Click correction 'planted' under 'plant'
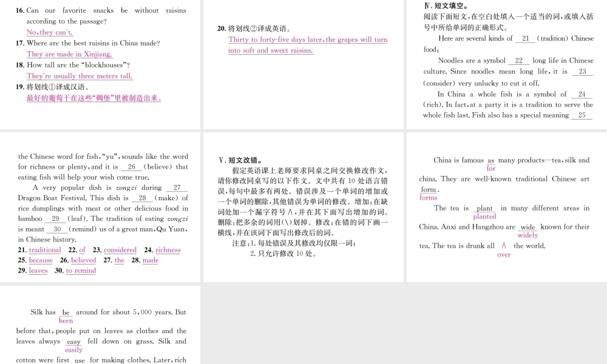 click(x=484, y=217)
